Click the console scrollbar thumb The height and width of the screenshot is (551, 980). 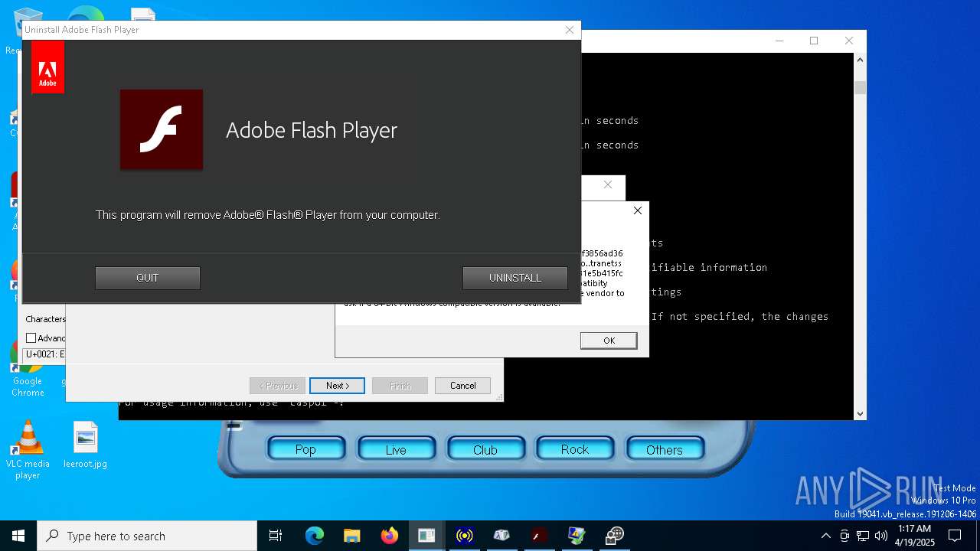[x=860, y=87]
